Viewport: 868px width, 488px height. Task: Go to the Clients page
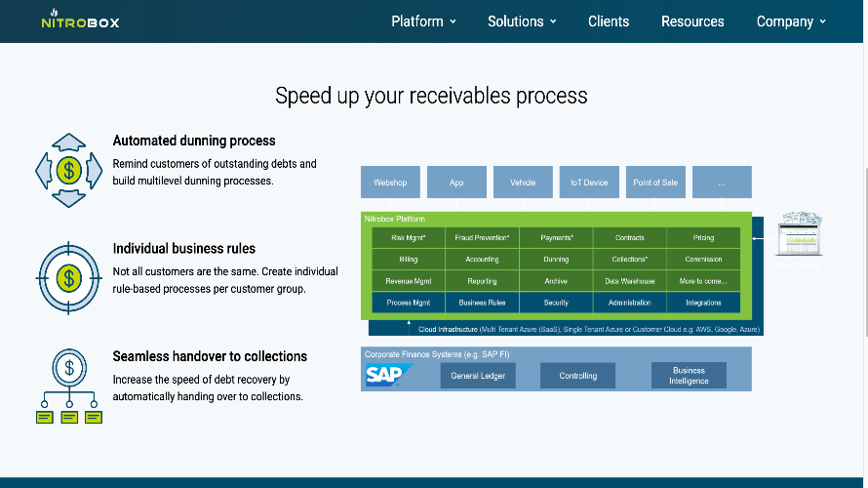609,21
